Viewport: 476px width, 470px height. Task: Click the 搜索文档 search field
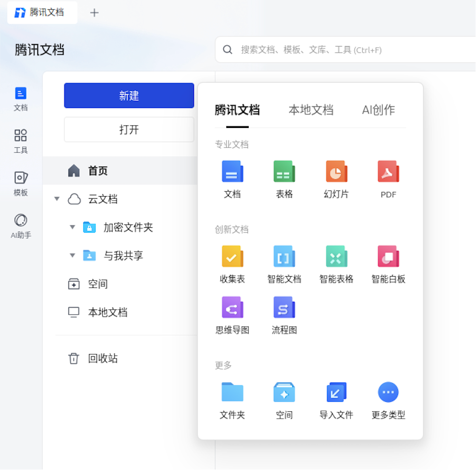coord(346,49)
